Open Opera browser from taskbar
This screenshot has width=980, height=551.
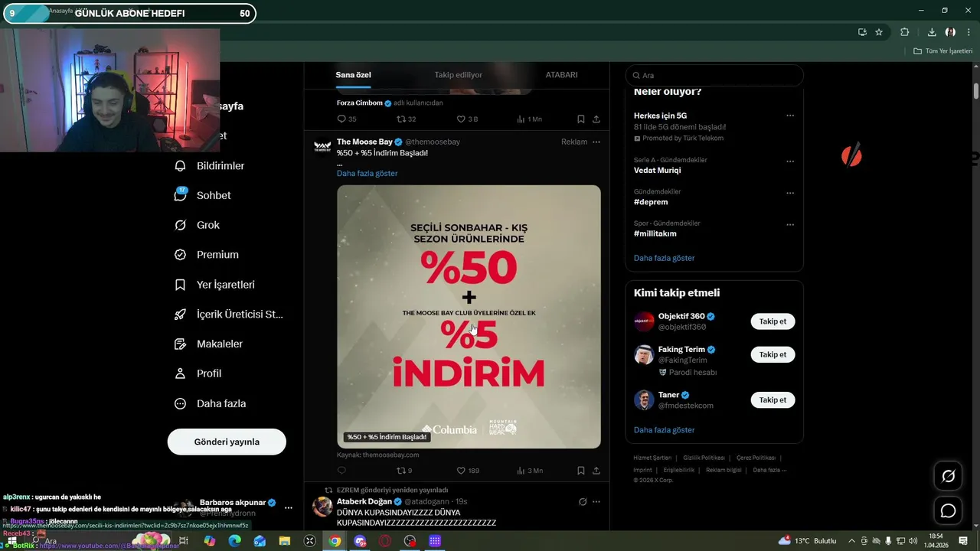(x=385, y=541)
